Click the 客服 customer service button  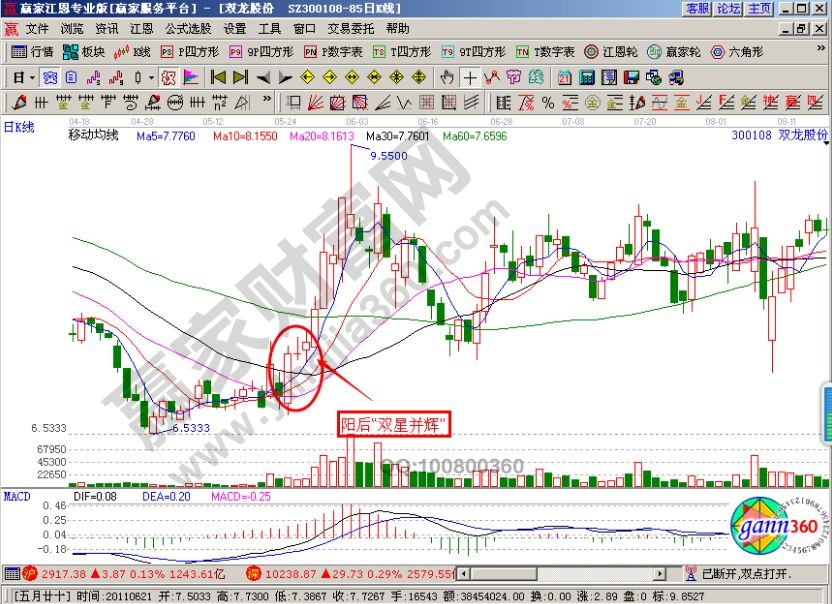click(697, 9)
